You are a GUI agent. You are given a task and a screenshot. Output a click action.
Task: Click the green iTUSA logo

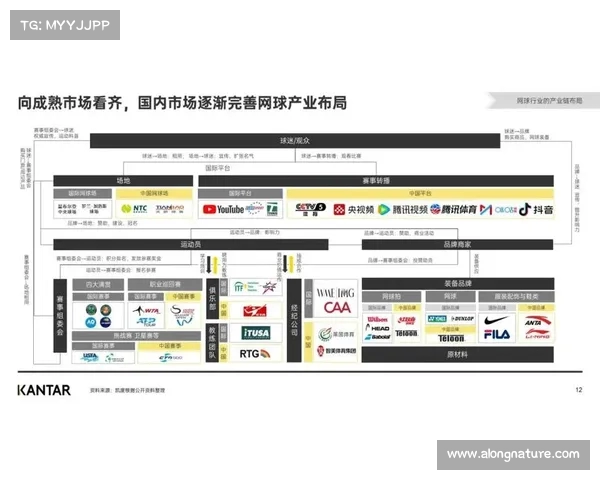point(256,333)
